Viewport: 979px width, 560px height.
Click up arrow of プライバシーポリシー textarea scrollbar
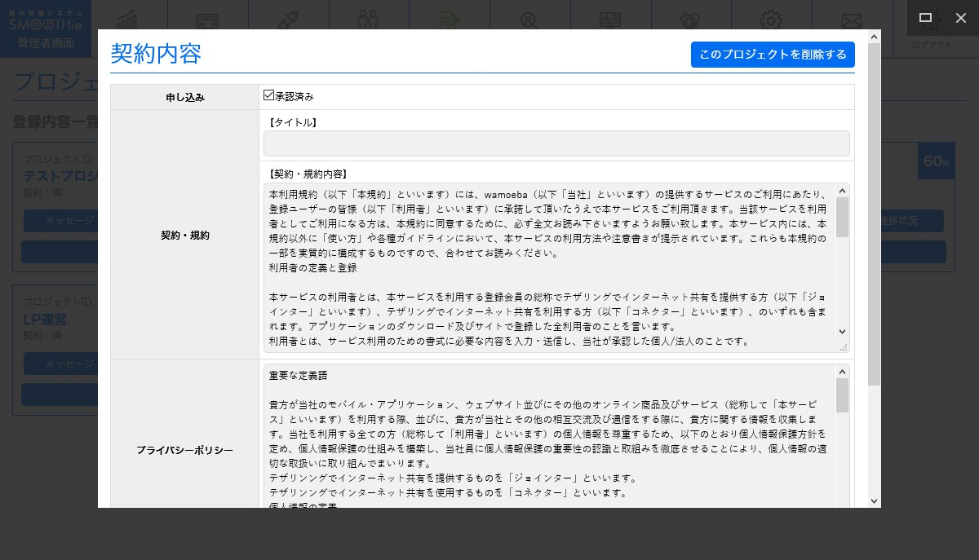[843, 372]
